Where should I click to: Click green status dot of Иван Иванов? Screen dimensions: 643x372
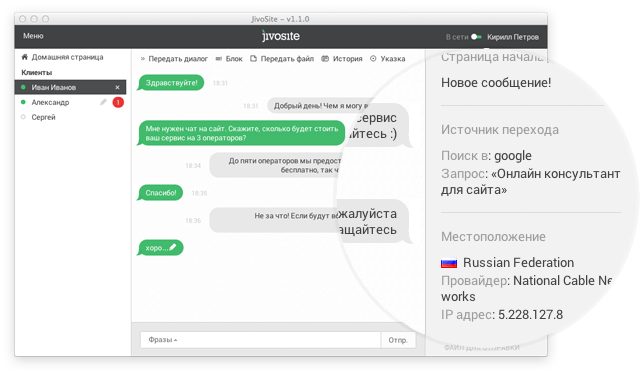pos(23,87)
